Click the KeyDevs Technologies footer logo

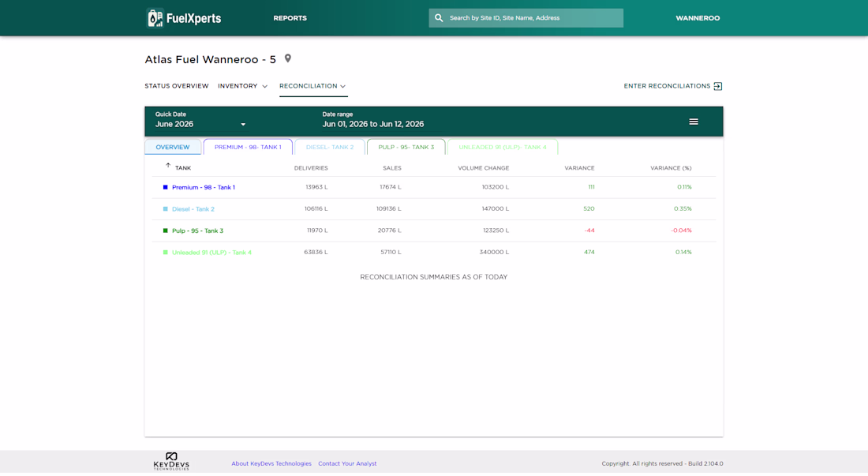coord(171,462)
